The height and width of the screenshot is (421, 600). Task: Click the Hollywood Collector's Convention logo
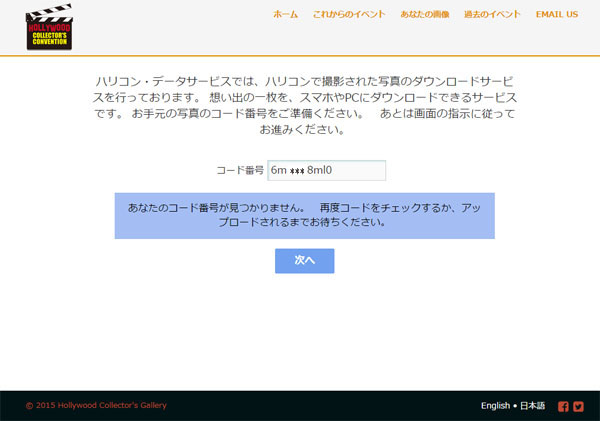[49, 27]
